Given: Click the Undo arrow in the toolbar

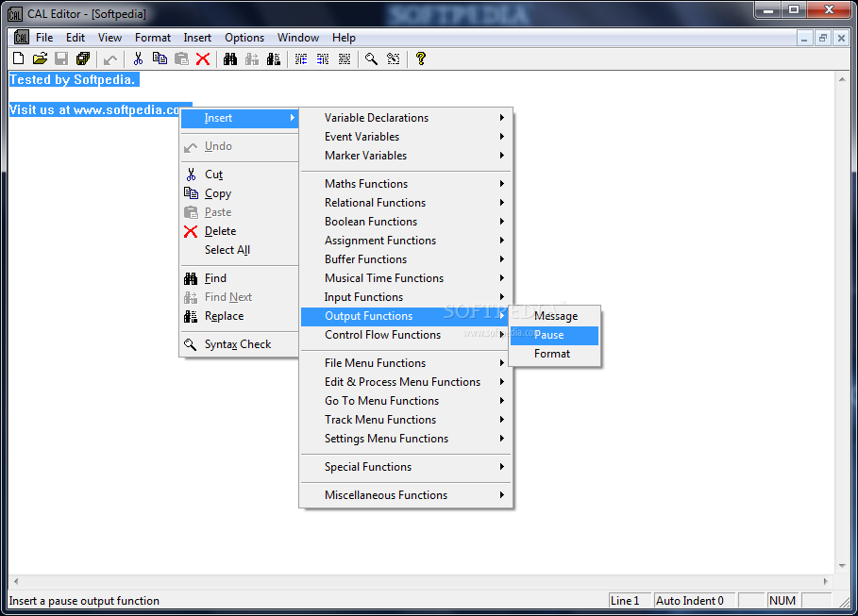Looking at the screenshot, I should (x=110, y=58).
